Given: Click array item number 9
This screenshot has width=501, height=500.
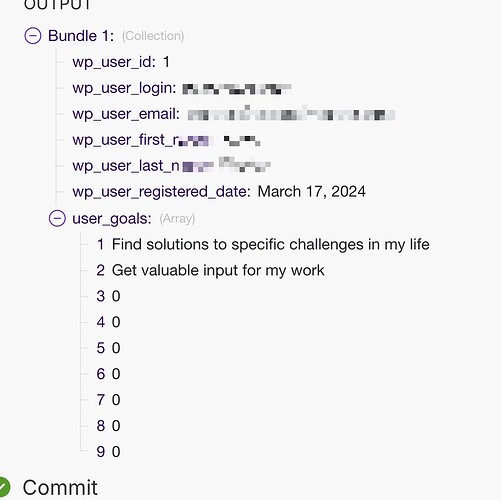Looking at the screenshot, I should tap(108, 452).
